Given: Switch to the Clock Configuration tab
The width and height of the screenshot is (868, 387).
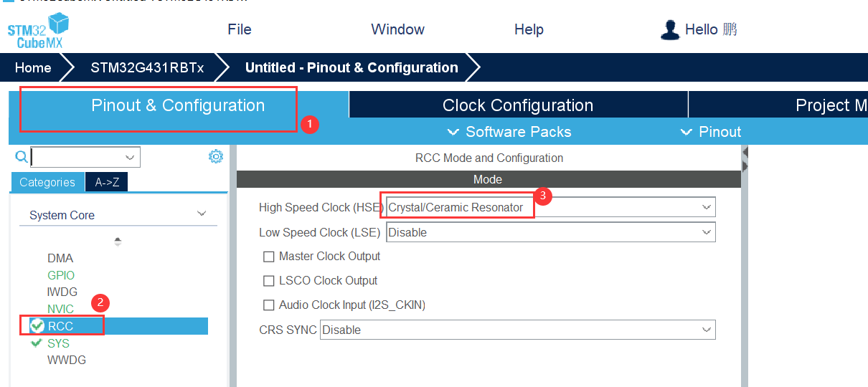Looking at the screenshot, I should click(x=518, y=105).
